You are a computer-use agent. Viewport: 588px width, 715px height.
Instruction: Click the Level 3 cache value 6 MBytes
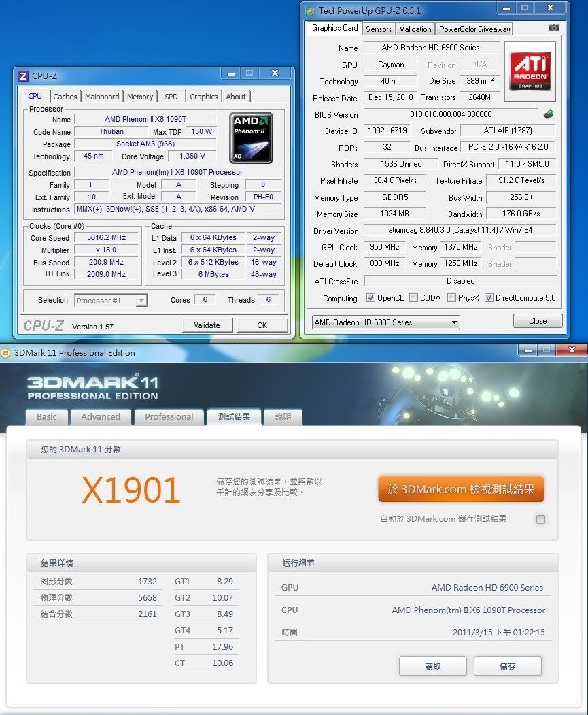(x=213, y=274)
